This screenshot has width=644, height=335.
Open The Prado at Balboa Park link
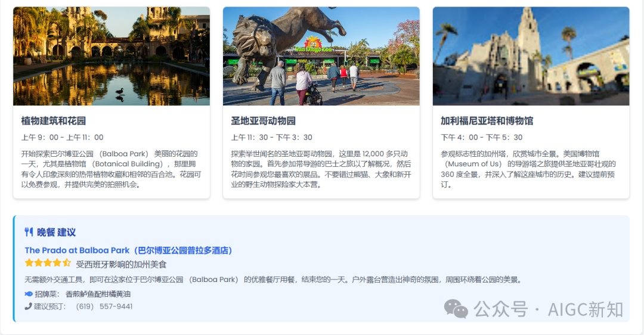[x=129, y=250]
